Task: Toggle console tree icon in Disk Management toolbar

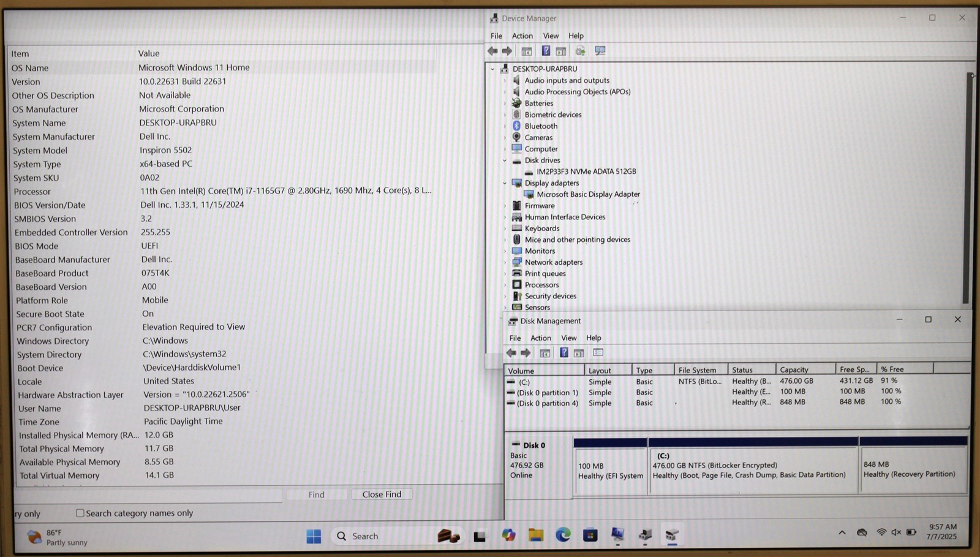Action: click(x=545, y=352)
